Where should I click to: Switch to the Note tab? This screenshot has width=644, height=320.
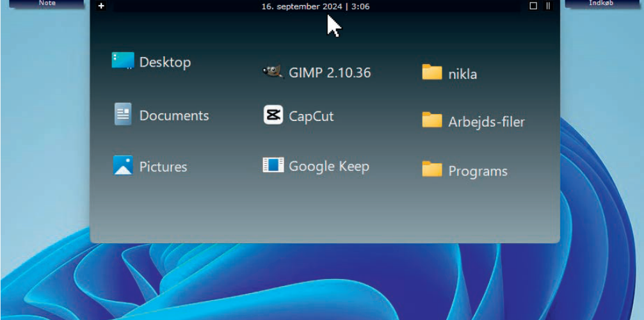pyautogui.click(x=47, y=3)
